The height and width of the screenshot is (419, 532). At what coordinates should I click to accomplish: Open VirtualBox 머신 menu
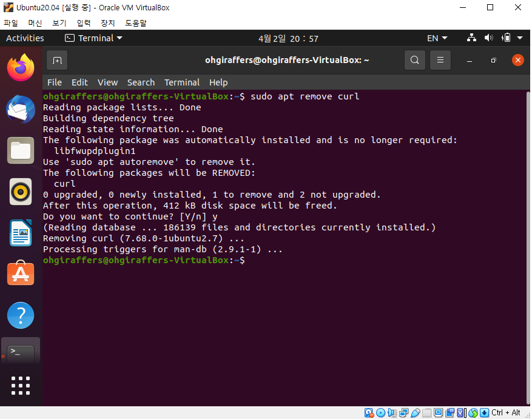(35, 22)
